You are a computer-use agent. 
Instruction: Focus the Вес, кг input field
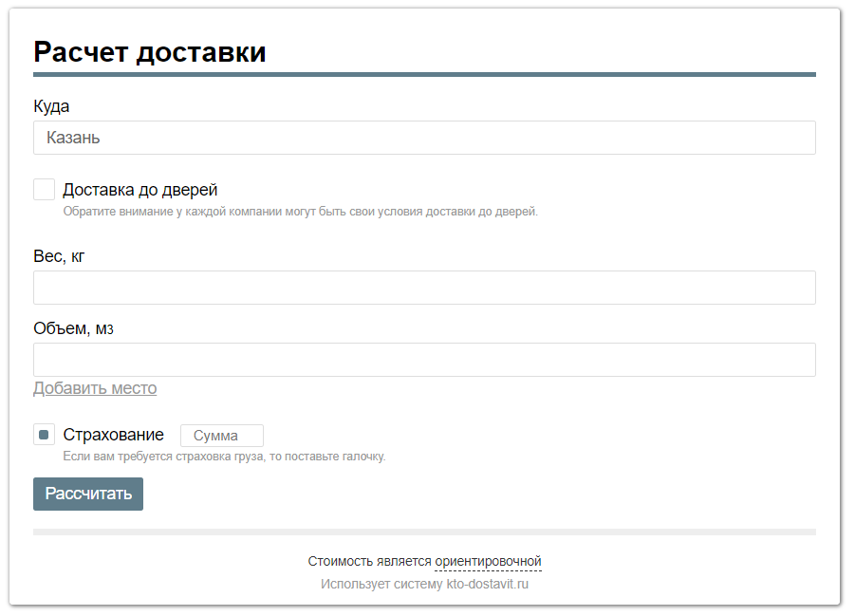[424, 288]
